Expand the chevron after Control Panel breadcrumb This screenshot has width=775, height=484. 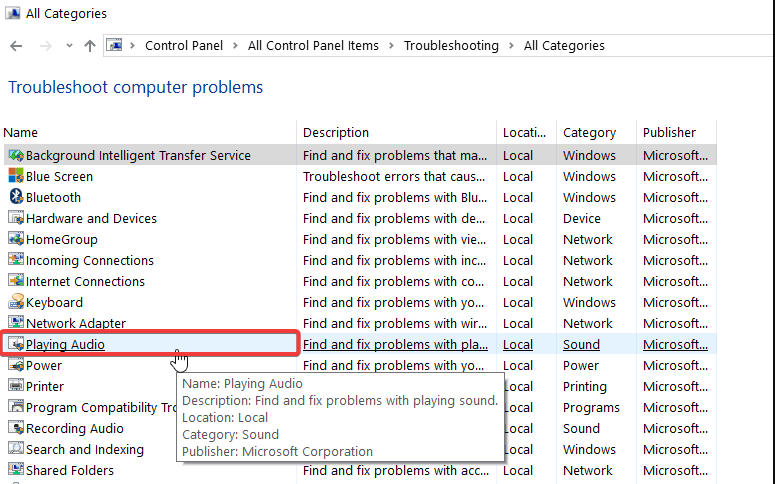[x=235, y=45]
